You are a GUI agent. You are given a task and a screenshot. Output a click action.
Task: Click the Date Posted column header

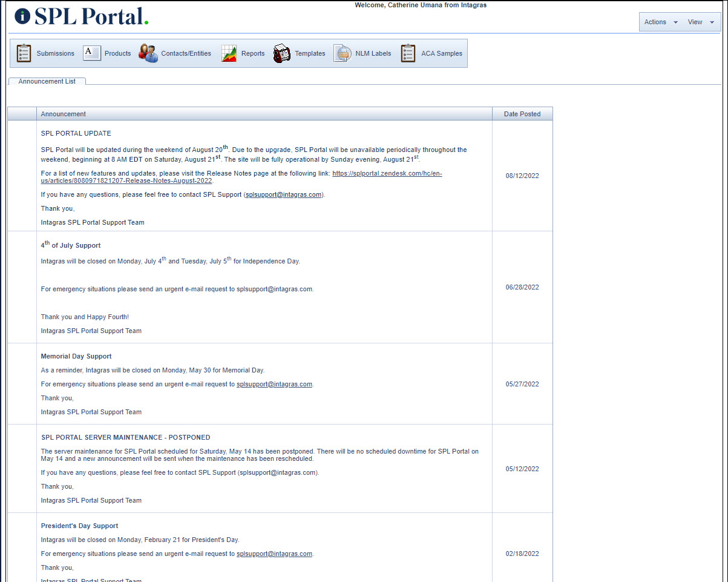522,114
